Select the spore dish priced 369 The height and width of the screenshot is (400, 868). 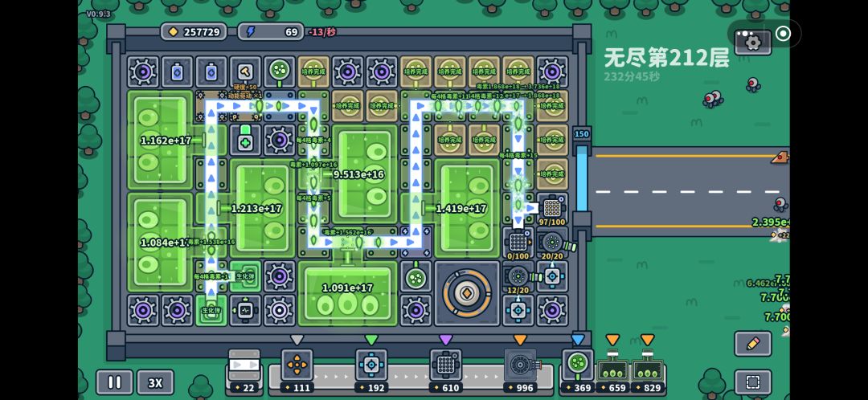(578, 370)
